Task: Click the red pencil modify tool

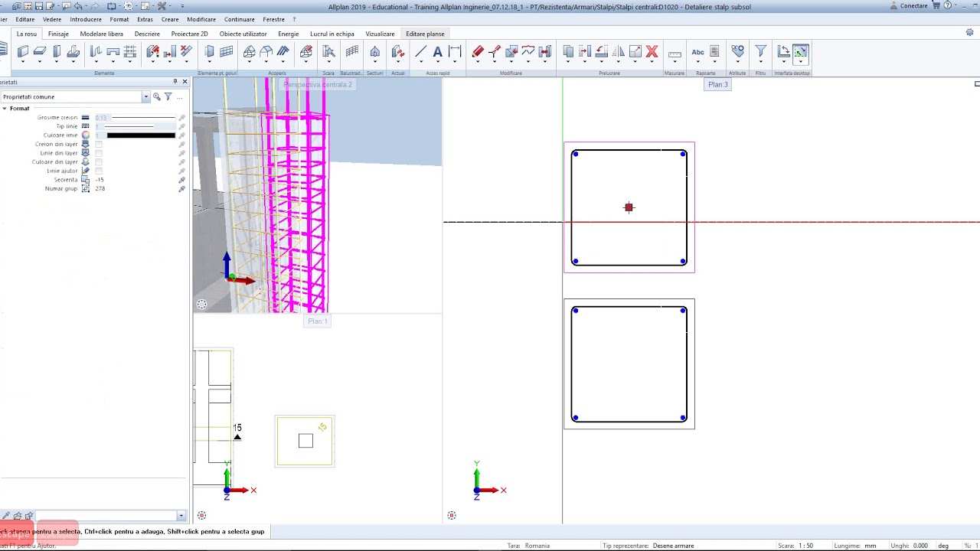Action: 478,51
